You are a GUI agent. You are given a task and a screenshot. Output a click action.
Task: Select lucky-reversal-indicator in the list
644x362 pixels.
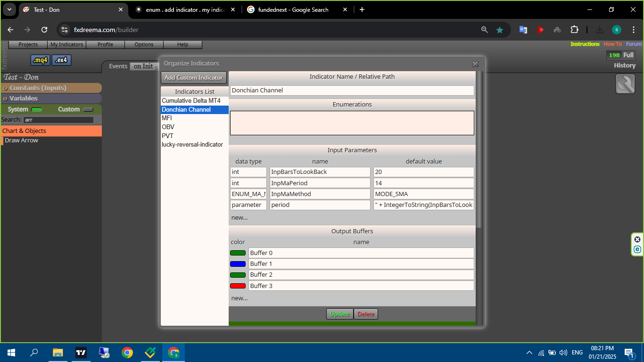coord(194,145)
